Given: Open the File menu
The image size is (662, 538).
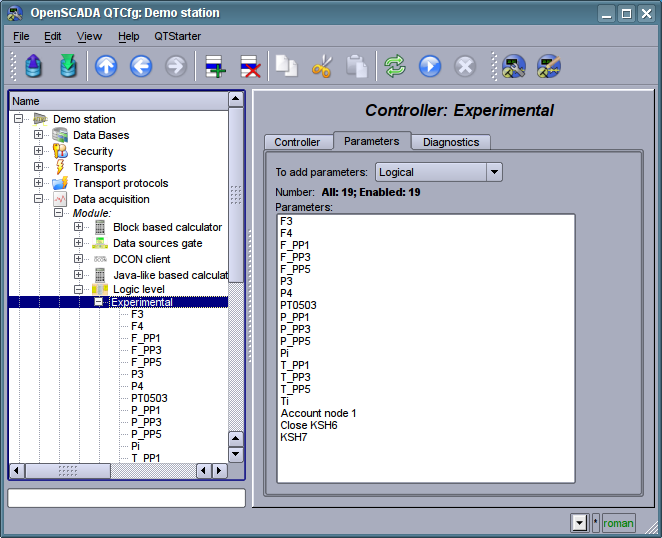Looking at the screenshot, I should [x=21, y=36].
